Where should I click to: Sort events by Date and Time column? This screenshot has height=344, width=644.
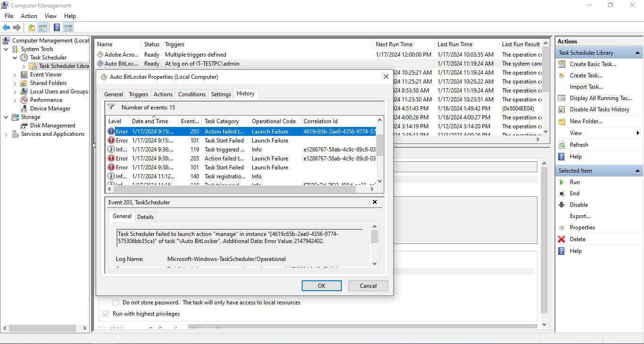153,121
